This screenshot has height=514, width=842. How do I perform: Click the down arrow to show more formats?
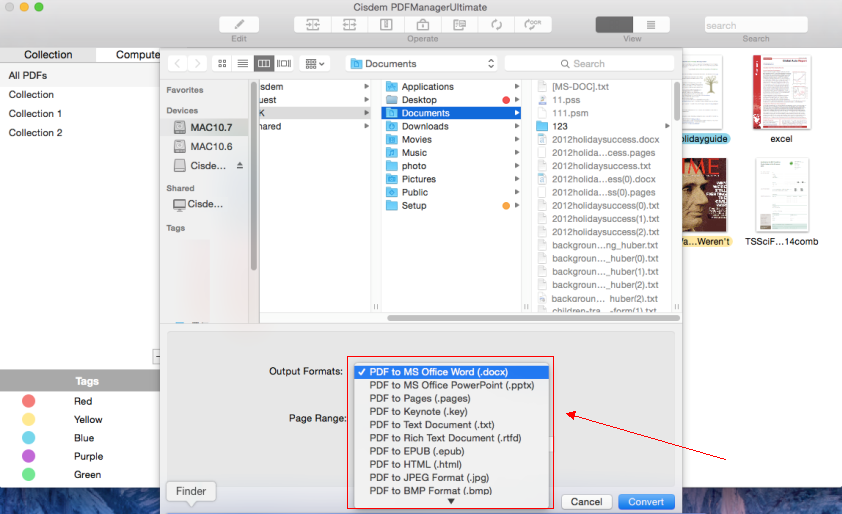(x=451, y=501)
